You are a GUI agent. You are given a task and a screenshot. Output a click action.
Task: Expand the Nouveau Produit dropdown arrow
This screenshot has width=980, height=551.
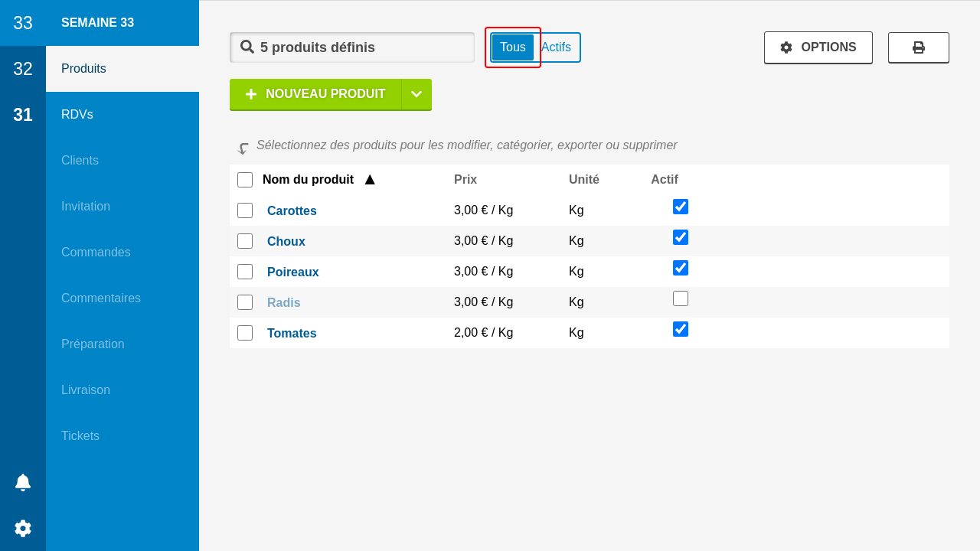pyautogui.click(x=416, y=94)
